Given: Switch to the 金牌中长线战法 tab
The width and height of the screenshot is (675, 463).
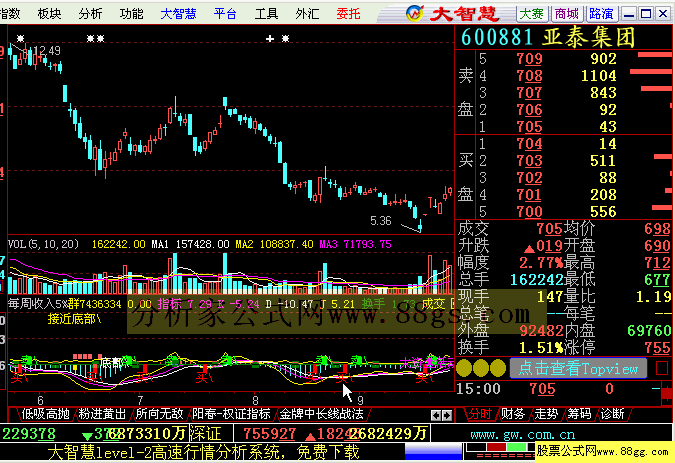Looking at the screenshot, I should click(322, 414).
